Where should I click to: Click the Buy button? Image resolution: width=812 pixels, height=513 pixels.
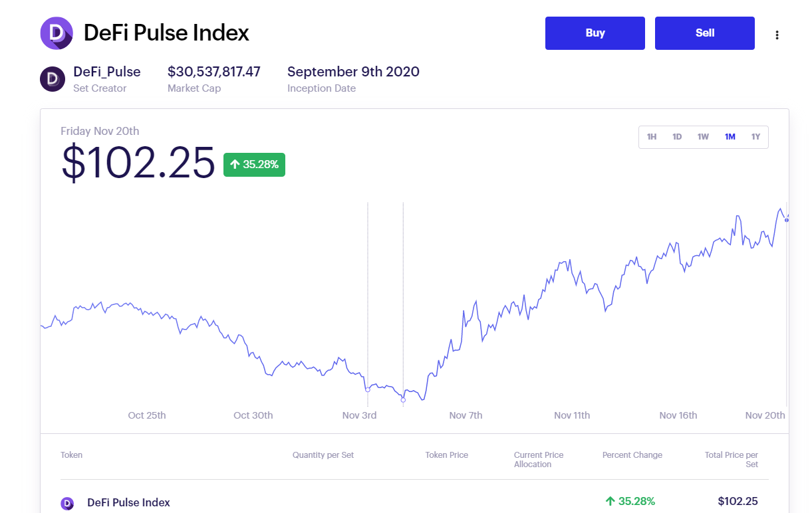(x=595, y=33)
